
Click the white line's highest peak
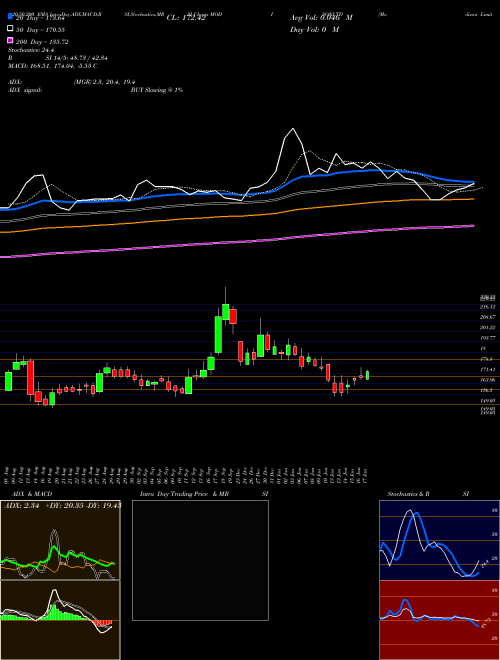pos(293,129)
